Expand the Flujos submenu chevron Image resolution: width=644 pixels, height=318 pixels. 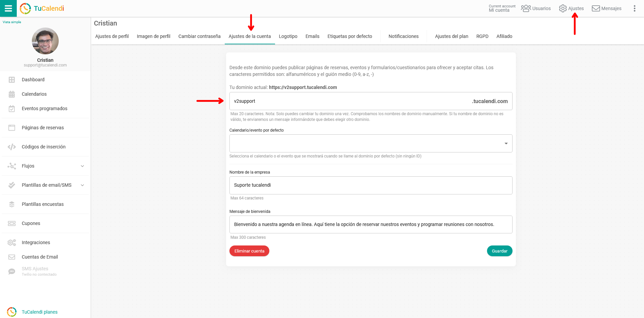click(82, 166)
